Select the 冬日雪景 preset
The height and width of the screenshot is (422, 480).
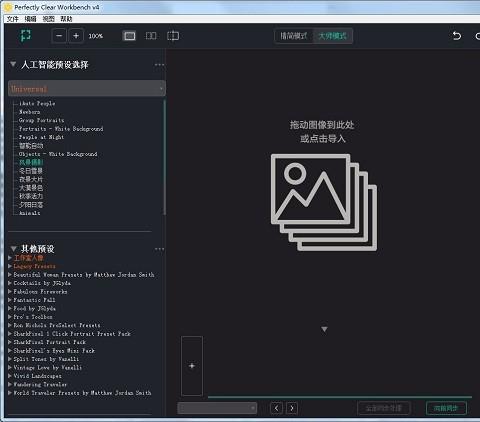[31, 171]
